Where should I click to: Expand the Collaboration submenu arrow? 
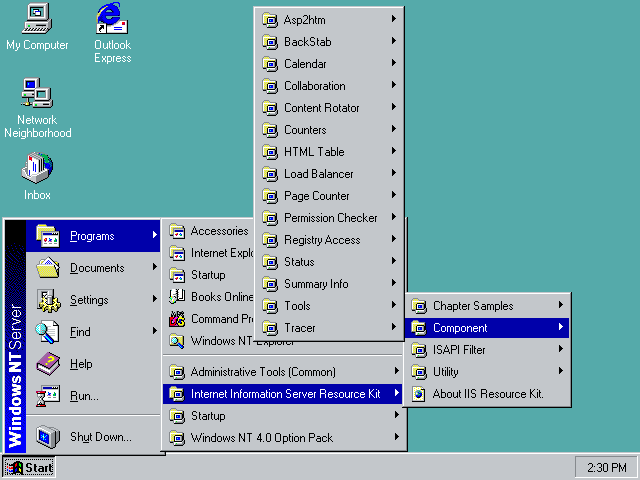click(x=393, y=85)
